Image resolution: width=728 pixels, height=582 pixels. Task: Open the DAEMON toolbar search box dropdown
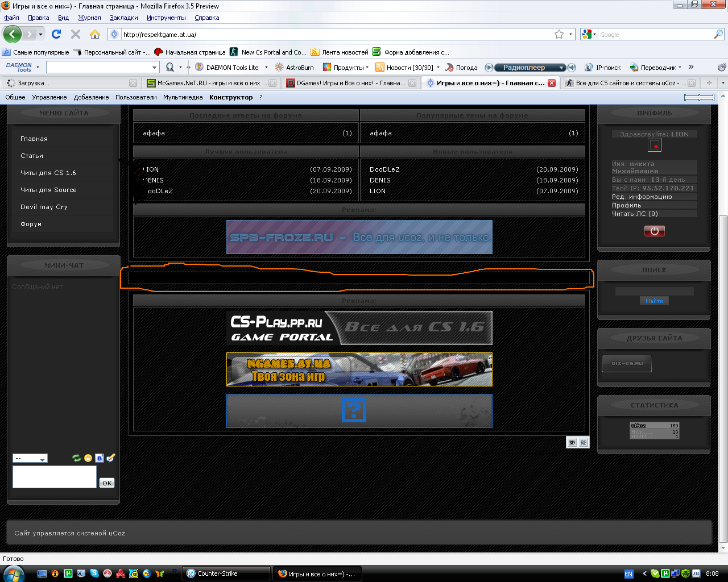point(154,67)
